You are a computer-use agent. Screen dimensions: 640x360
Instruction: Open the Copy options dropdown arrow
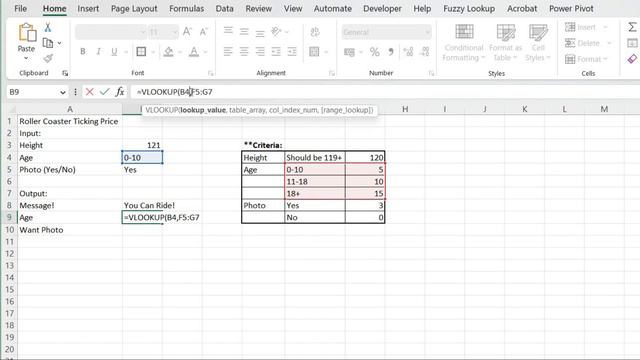pos(60,43)
